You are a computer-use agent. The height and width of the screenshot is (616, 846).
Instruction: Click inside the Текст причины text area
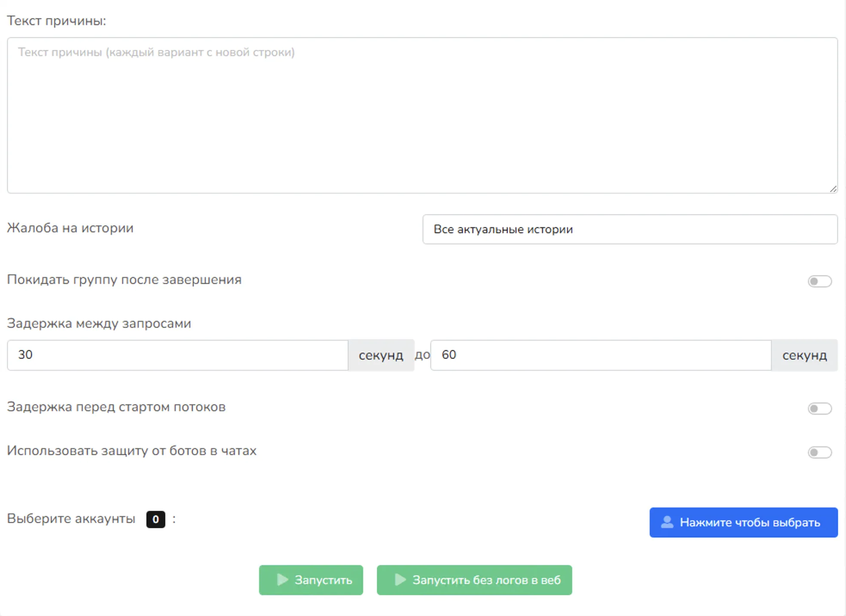[422, 116]
